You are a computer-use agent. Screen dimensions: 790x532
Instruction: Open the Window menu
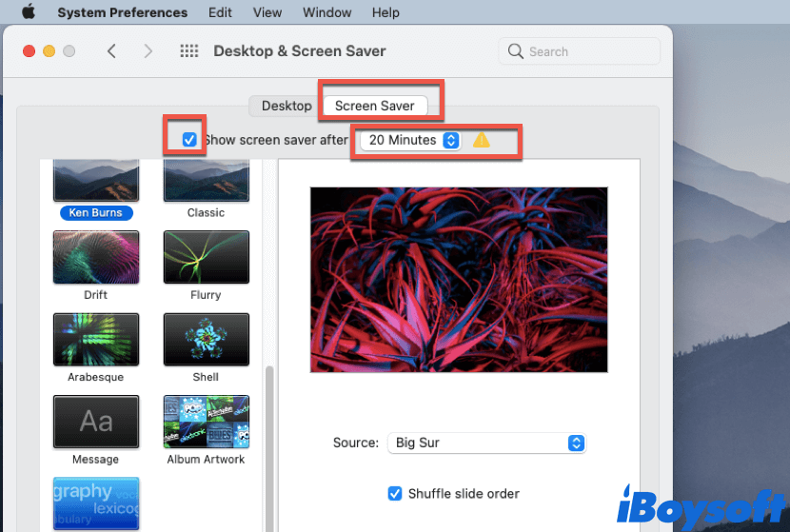(326, 12)
